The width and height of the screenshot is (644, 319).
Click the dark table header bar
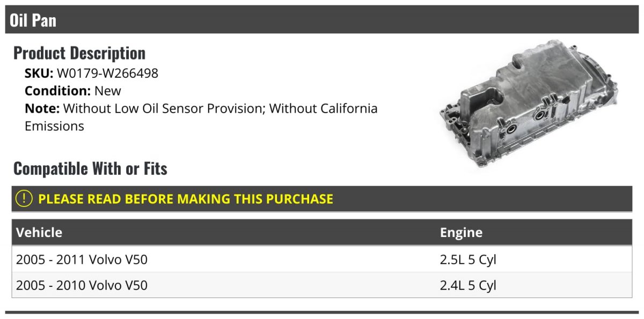(322, 232)
